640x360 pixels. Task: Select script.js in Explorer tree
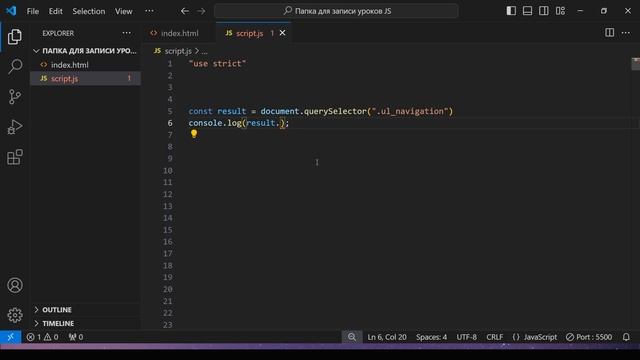coord(85,78)
